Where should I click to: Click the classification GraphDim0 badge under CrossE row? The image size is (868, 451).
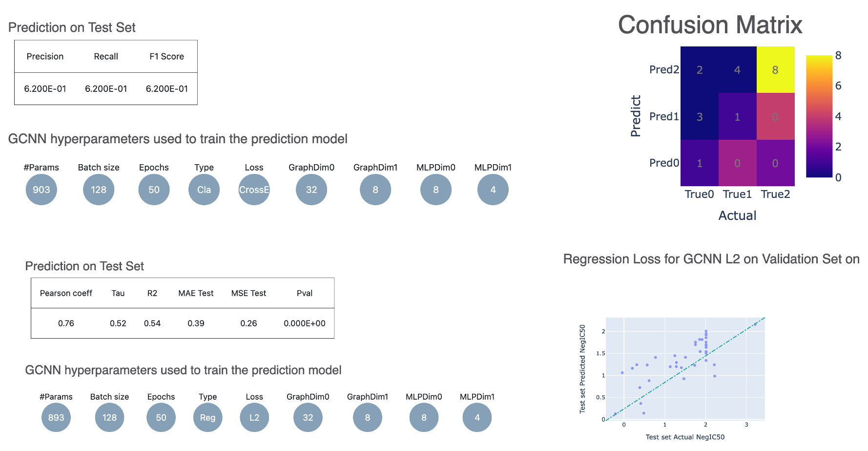pos(311,190)
